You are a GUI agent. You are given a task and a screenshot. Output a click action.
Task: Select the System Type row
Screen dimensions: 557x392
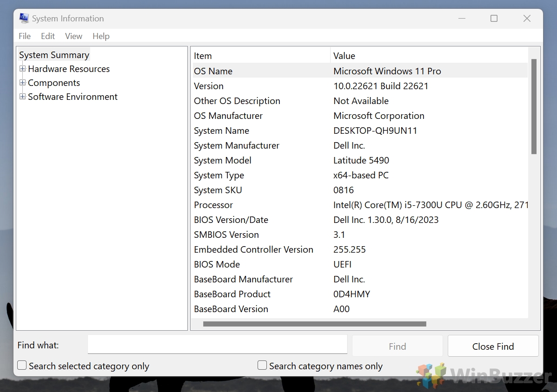(360, 175)
